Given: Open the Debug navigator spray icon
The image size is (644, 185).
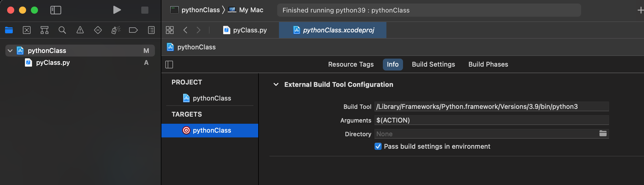Looking at the screenshot, I should pyautogui.click(x=116, y=30).
